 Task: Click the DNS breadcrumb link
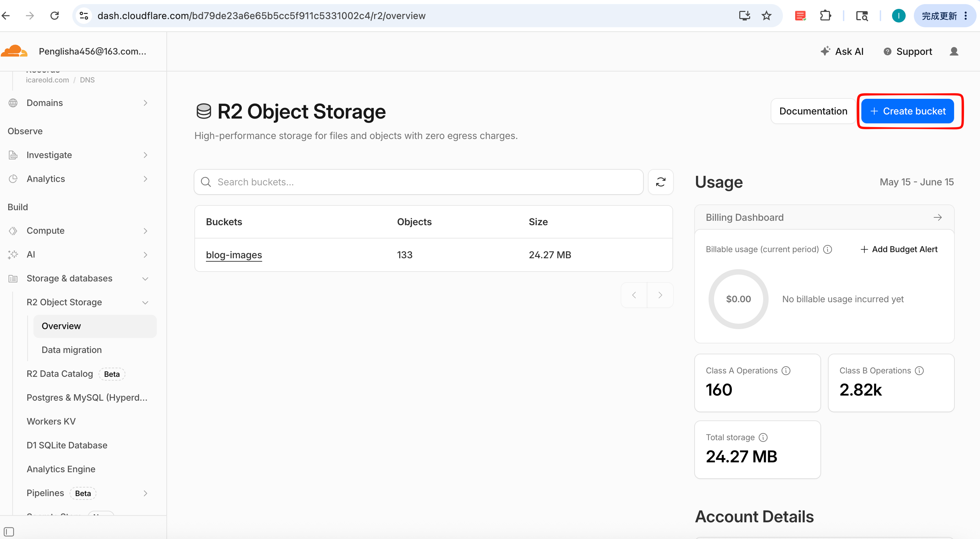click(87, 80)
